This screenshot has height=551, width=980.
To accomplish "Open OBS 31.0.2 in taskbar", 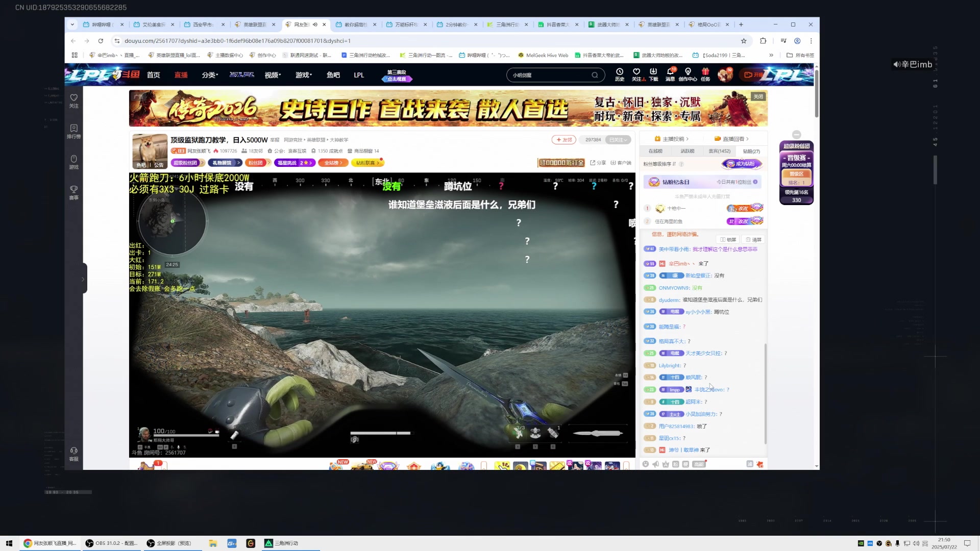I will pyautogui.click(x=112, y=543).
